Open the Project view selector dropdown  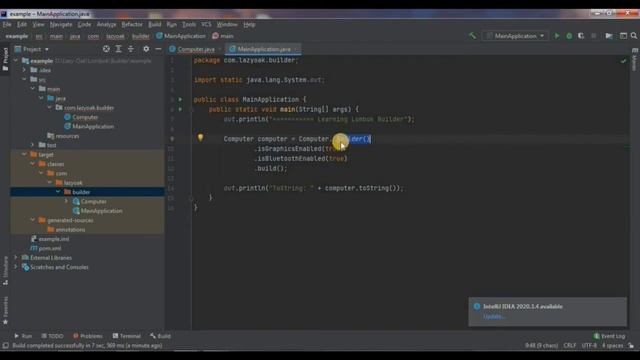[32, 49]
